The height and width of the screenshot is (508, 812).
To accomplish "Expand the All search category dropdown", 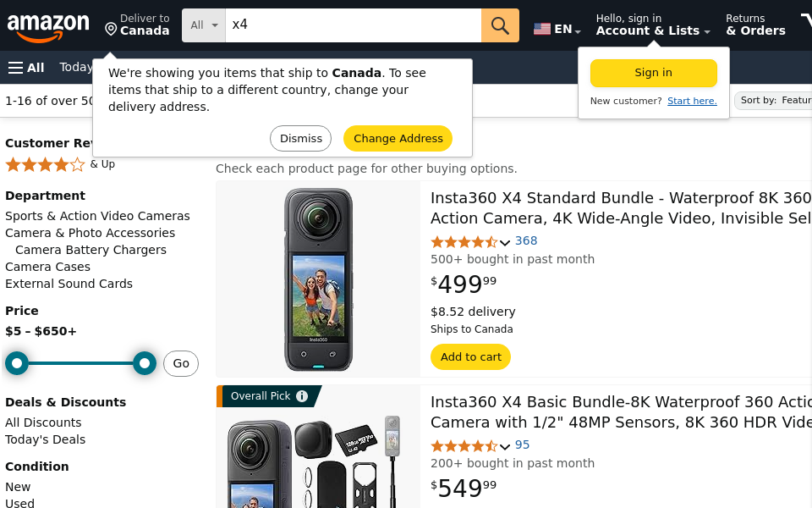I will 202,25.
